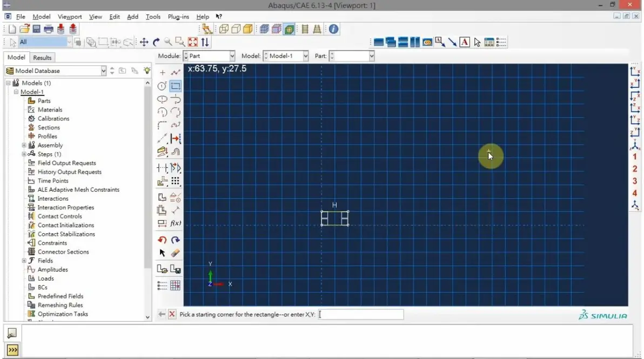The width and height of the screenshot is (644, 359).
Task: Click the Save Model Database disk icon
Action: (37, 29)
